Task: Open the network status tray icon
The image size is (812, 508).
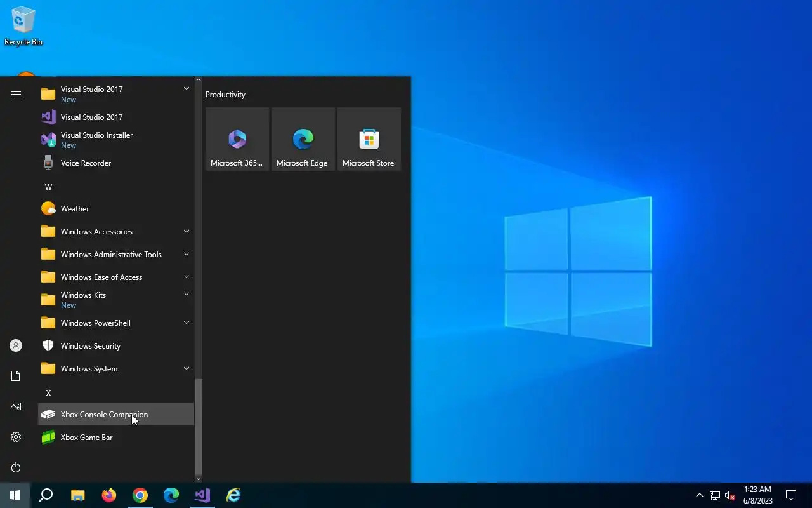Action: (x=715, y=495)
